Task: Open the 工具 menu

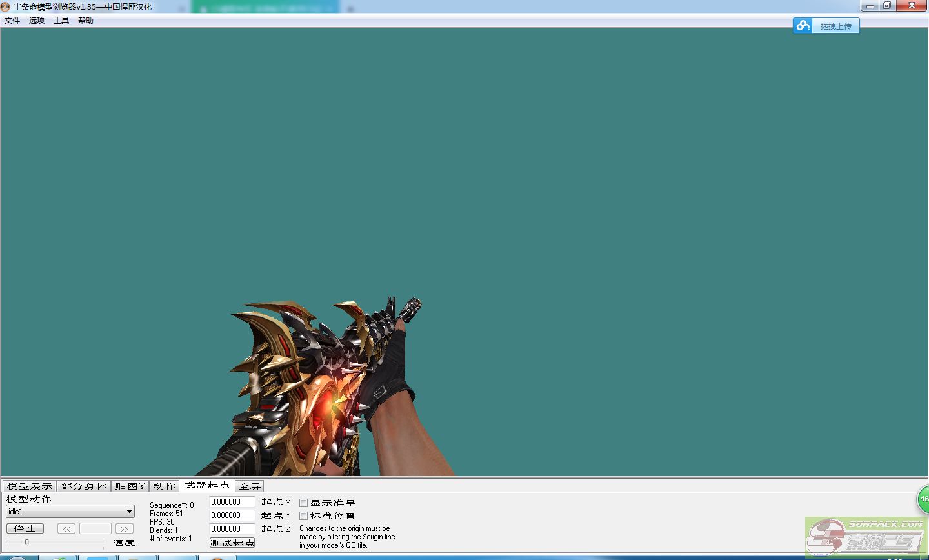Action: pyautogui.click(x=61, y=21)
